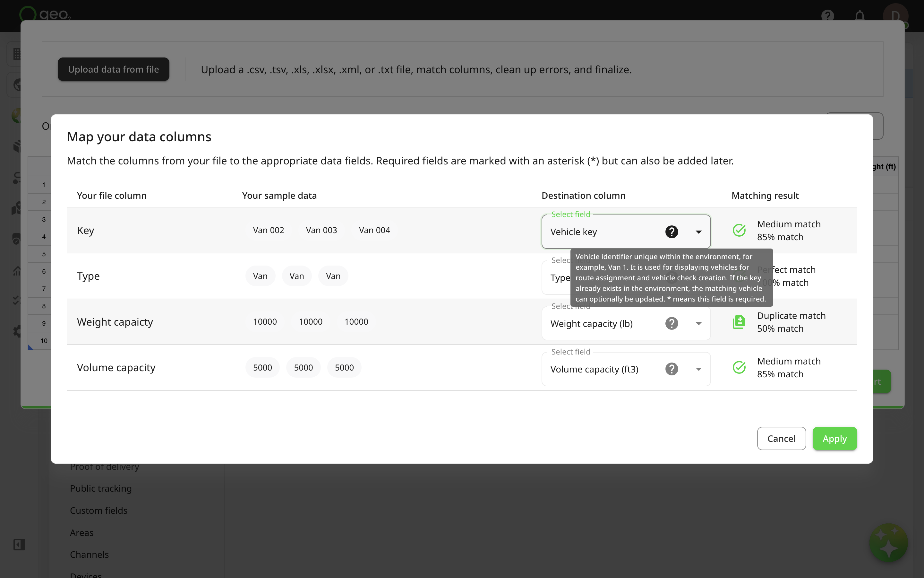This screenshot has height=578, width=924.
Task: Expand the Weight capacity (lb) dropdown arrow
Action: (698, 323)
